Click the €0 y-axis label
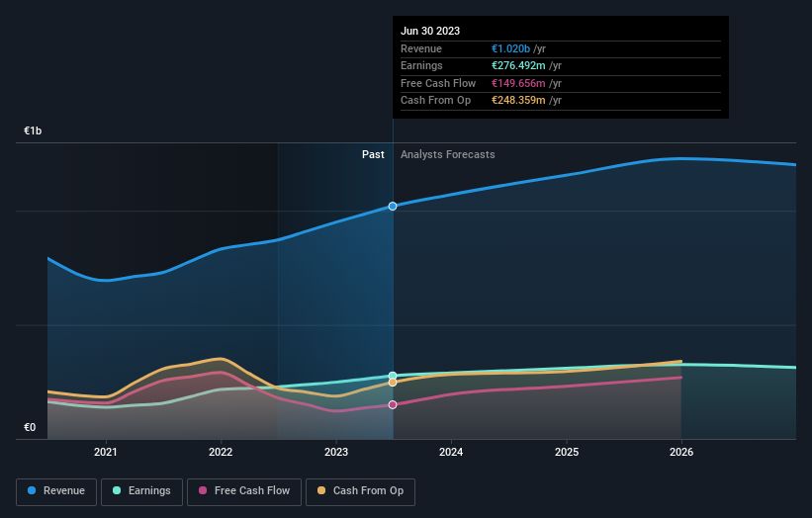Screen dimensions: 812x518 pos(30,427)
